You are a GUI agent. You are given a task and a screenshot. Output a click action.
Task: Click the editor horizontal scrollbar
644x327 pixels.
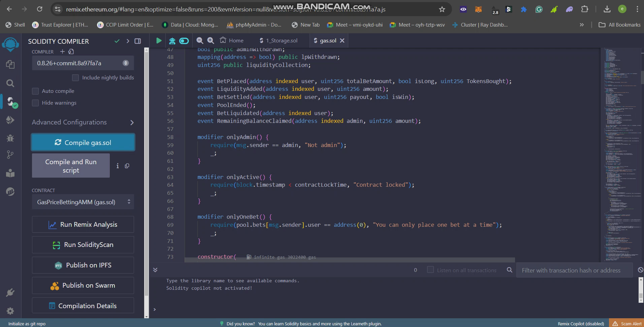[350, 260]
